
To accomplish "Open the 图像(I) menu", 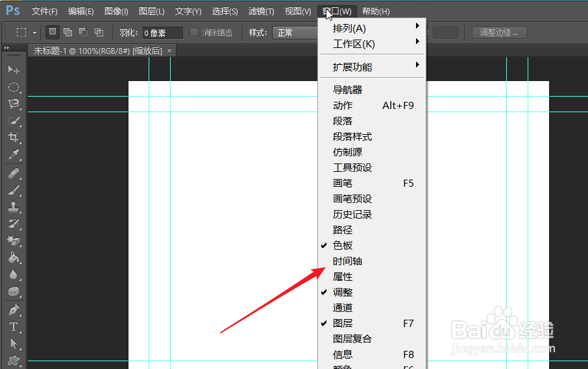I will [116, 11].
